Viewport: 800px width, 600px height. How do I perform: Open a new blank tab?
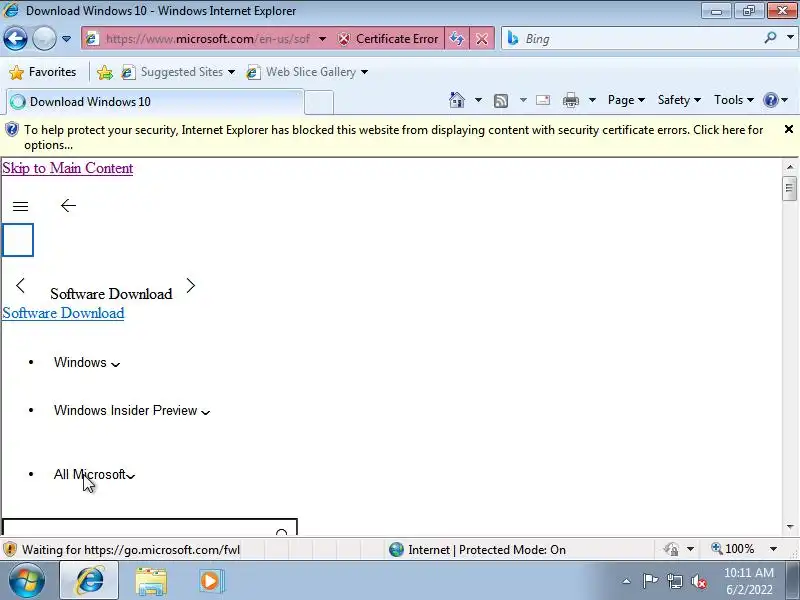[x=319, y=102]
